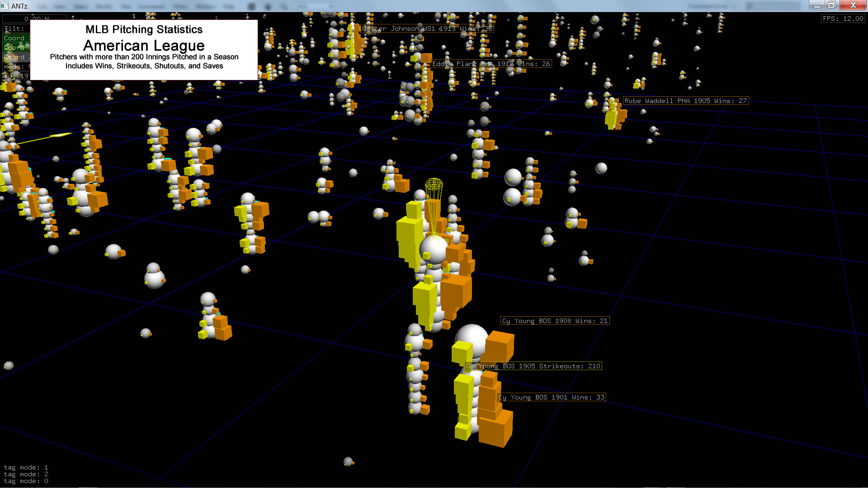868x488 pixels.
Task: Click the Cy Young BOS 1908 Wins tag
Action: click(555, 321)
